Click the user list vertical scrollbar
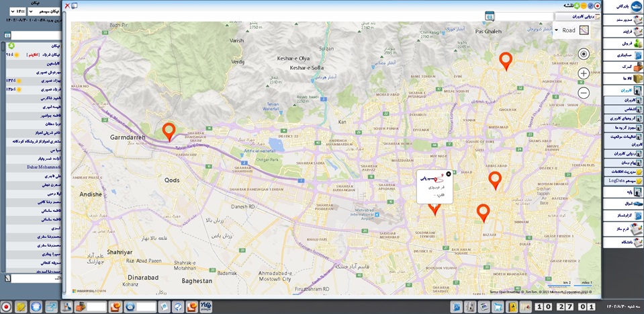The width and height of the screenshot is (644, 314). click(3, 156)
